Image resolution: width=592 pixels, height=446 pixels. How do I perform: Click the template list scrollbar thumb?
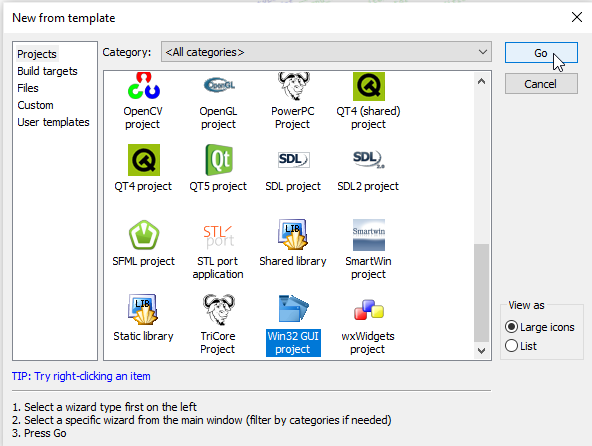(x=481, y=293)
